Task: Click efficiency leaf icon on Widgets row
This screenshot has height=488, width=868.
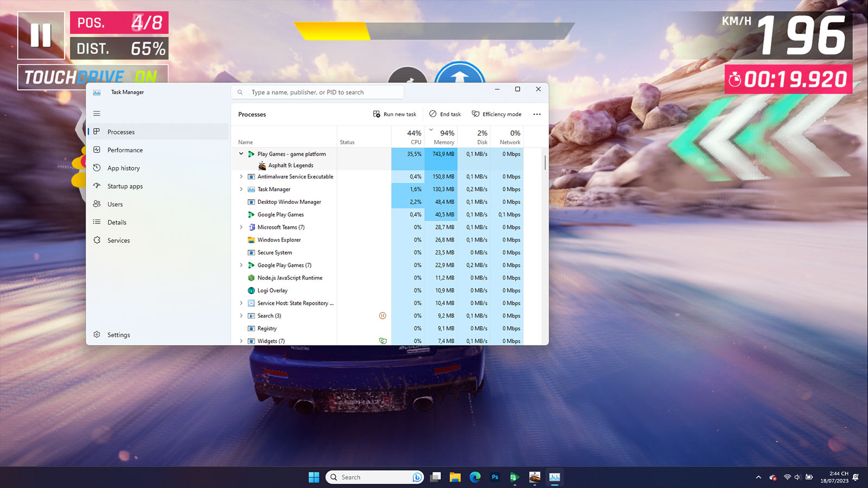Action: pyautogui.click(x=382, y=341)
